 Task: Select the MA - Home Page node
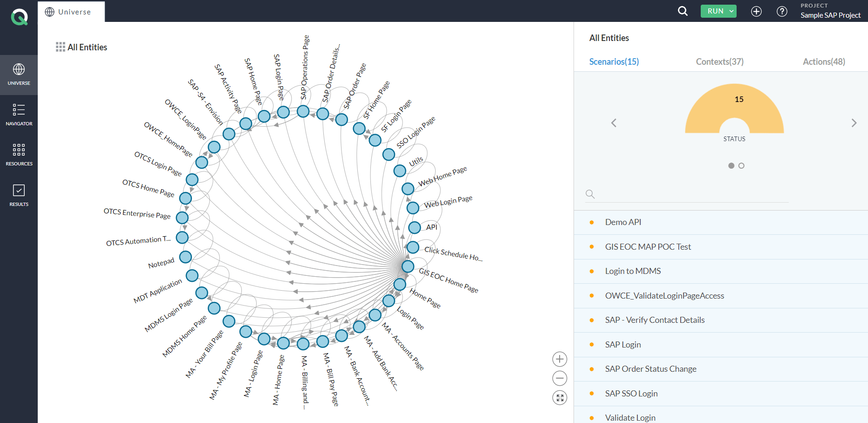pos(283,343)
